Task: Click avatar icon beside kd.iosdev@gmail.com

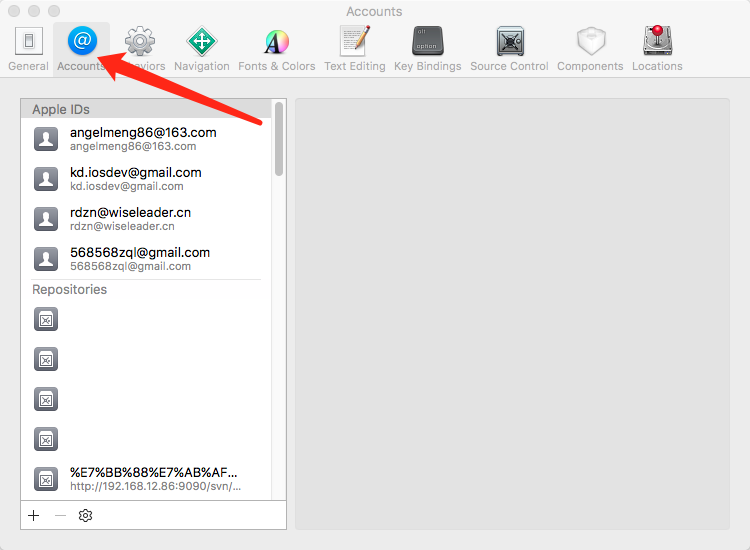Action: click(x=46, y=179)
